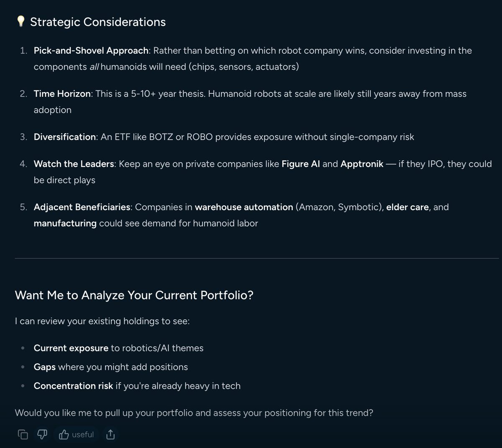502x448 pixels.
Task: Click the lightbulb emoji beside Strategic Considerations
Action: click(x=20, y=22)
